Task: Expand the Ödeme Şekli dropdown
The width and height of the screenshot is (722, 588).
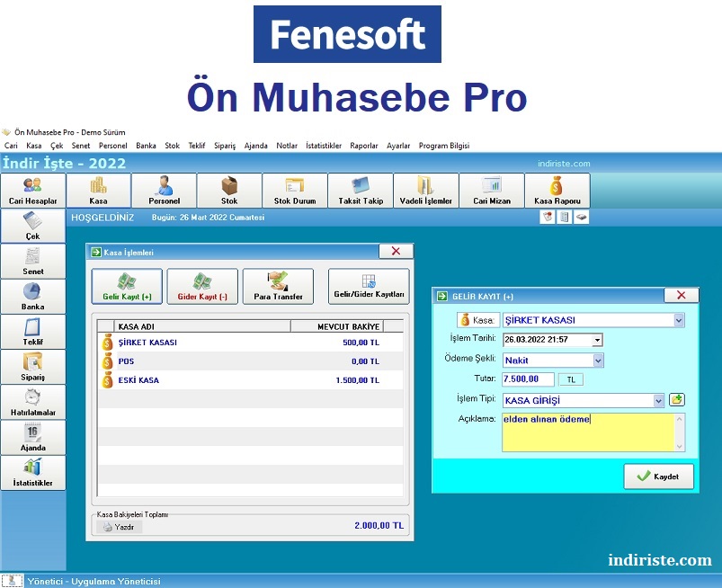Action: (598, 360)
